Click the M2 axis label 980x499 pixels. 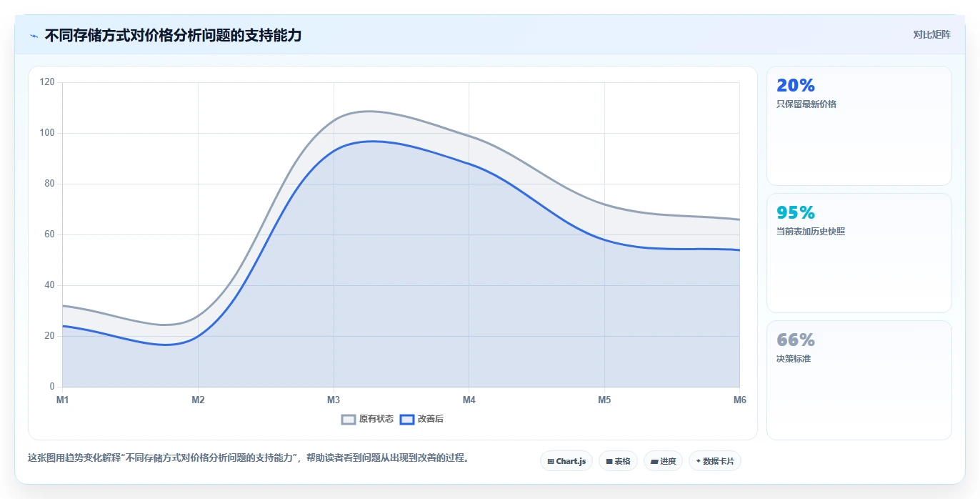point(198,400)
